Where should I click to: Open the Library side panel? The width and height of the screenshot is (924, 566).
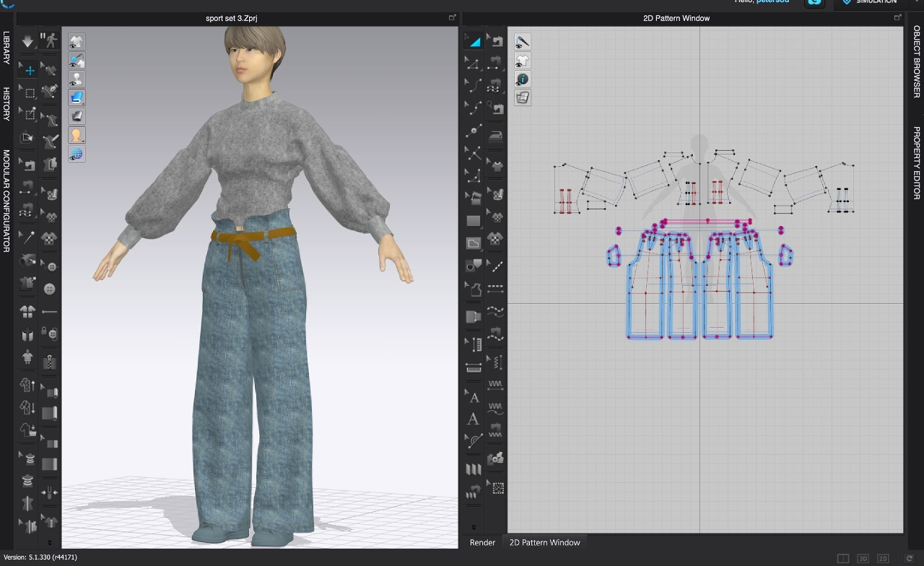tap(6, 48)
